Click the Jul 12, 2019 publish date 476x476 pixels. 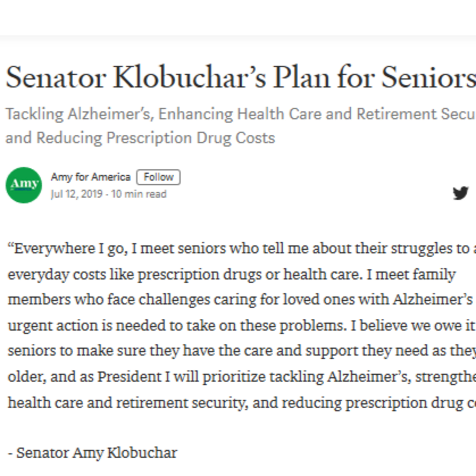coord(76,194)
